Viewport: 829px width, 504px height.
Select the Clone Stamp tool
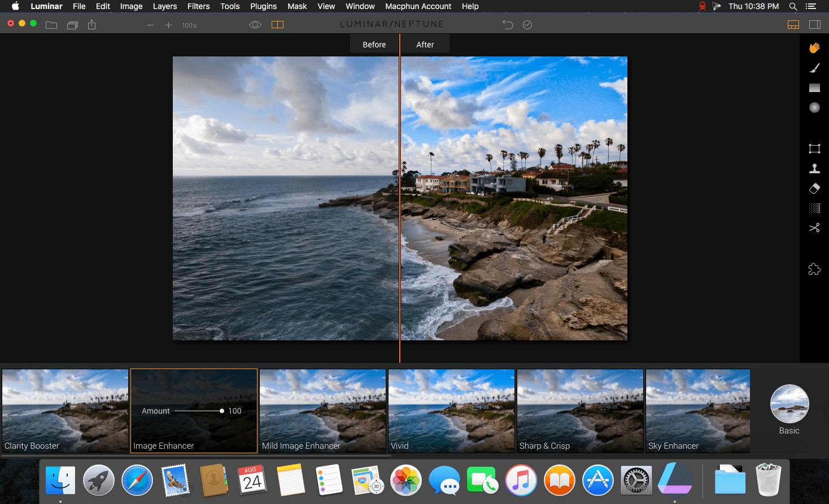click(x=814, y=168)
